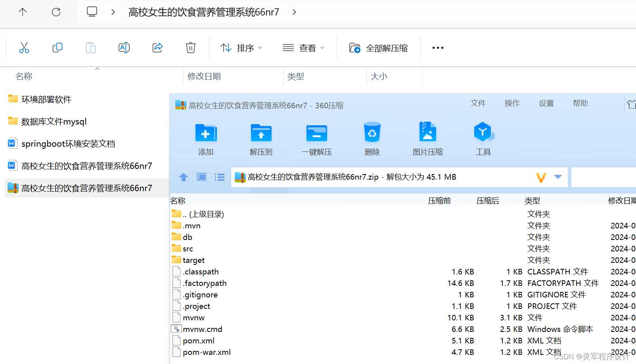
Task: Click the 一键解压 one-click extract icon
Action: 317,139
